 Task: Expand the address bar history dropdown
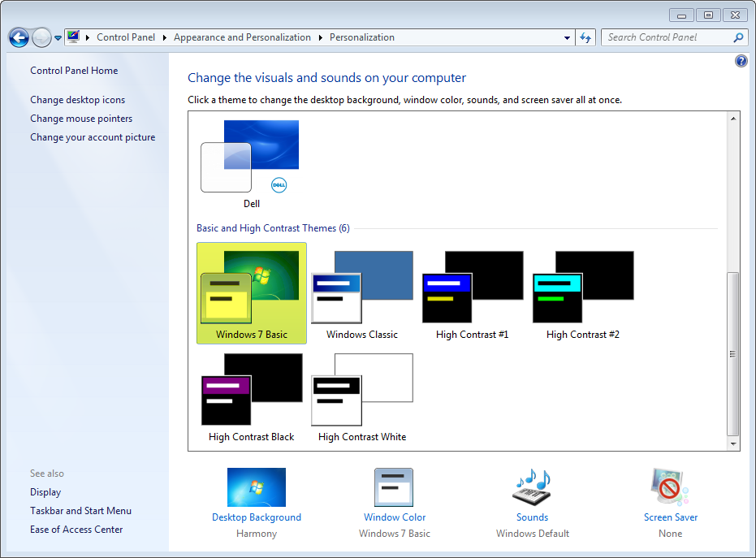point(568,37)
